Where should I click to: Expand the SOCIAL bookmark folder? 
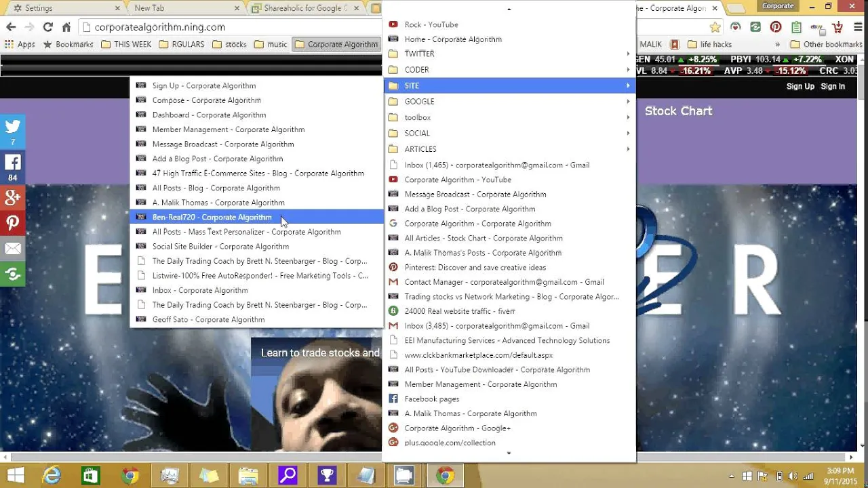point(509,134)
